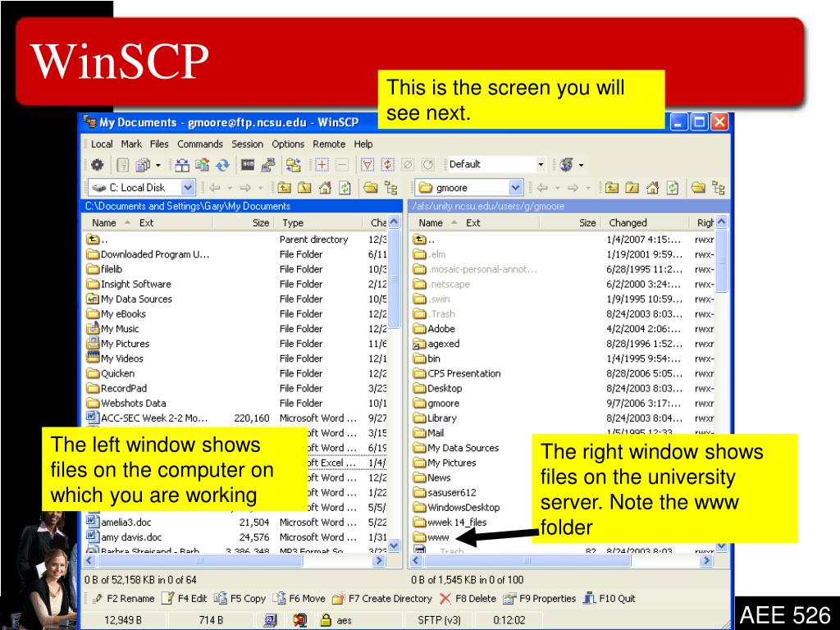Go to remote parent directory icon
Screen dimensions: 840x630
pyautogui.click(x=612, y=188)
